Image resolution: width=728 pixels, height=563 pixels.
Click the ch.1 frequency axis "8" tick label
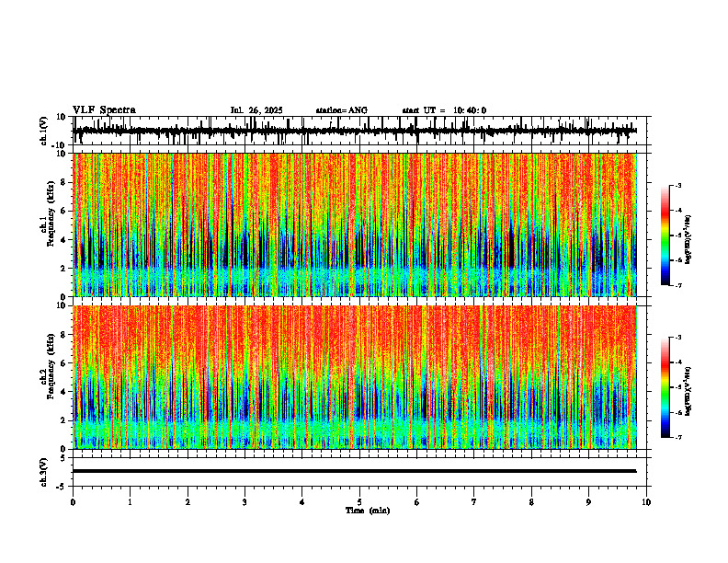coord(63,182)
